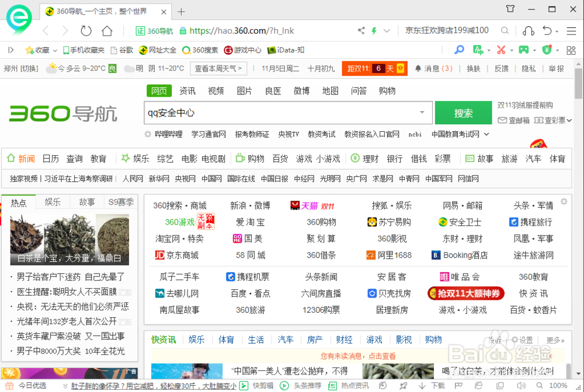Toggle the sidebar expand arrow icon
The height and width of the screenshot is (392, 584).
(x=11, y=50)
